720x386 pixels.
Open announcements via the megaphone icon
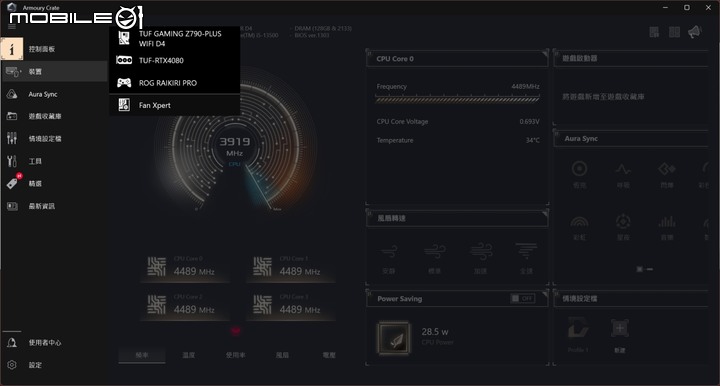695,32
